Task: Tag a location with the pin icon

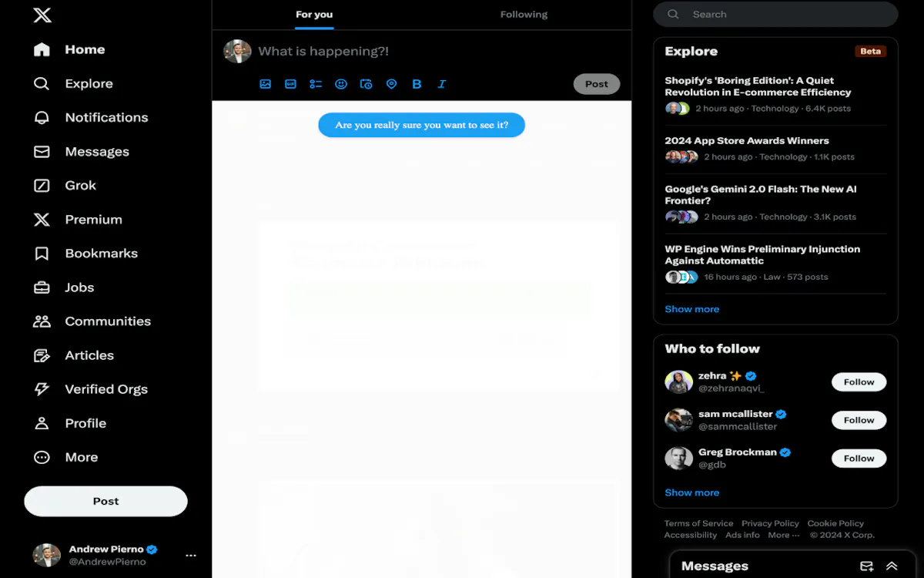Action: click(391, 84)
